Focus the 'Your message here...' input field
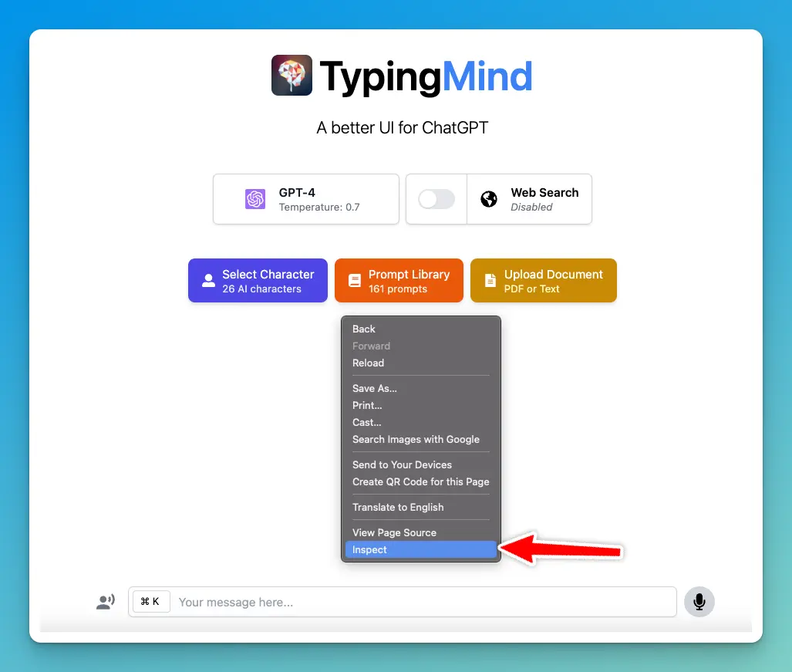 (402, 602)
